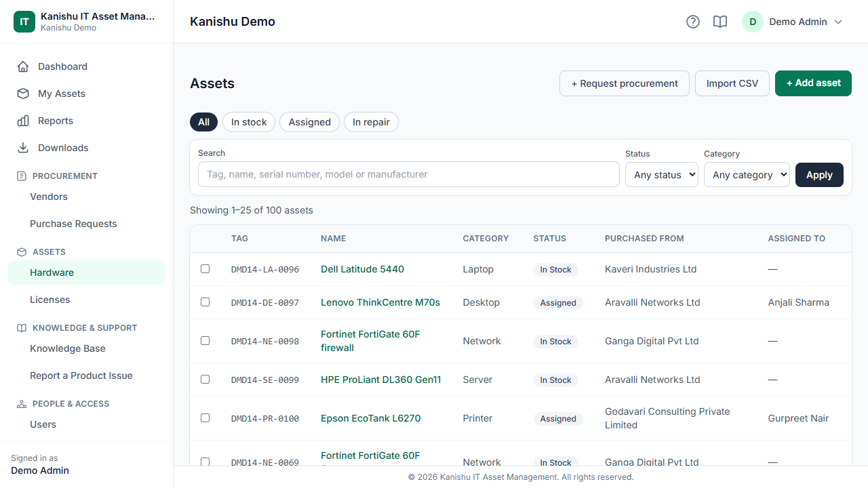Open Reports in sidebar
The width and height of the screenshot is (868, 488).
(x=86, y=121)
